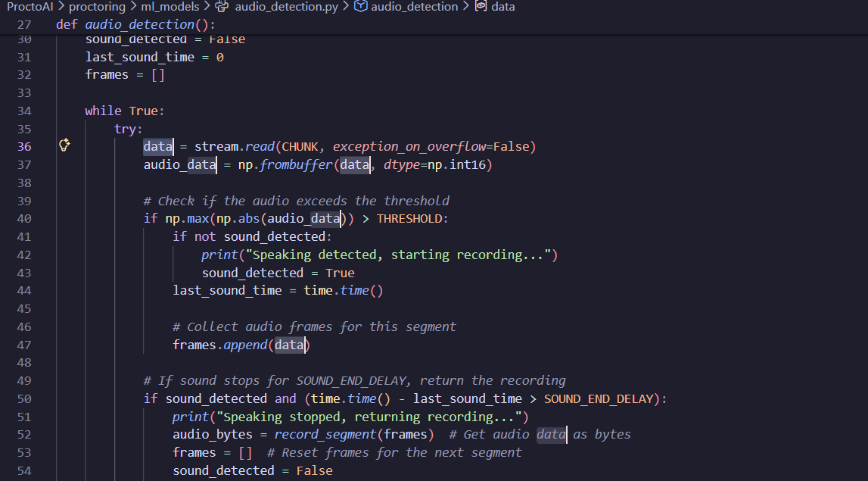Click CHUNK constant on line 36

300,147
